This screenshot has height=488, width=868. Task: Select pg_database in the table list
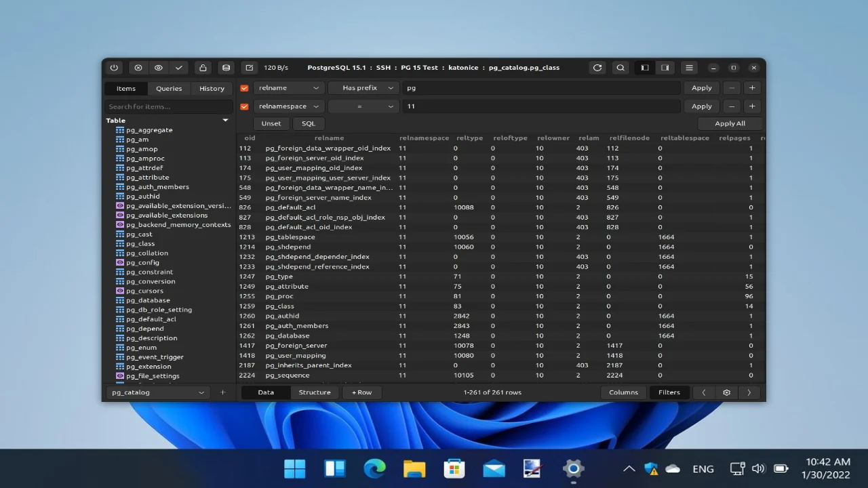pos(148,301)
